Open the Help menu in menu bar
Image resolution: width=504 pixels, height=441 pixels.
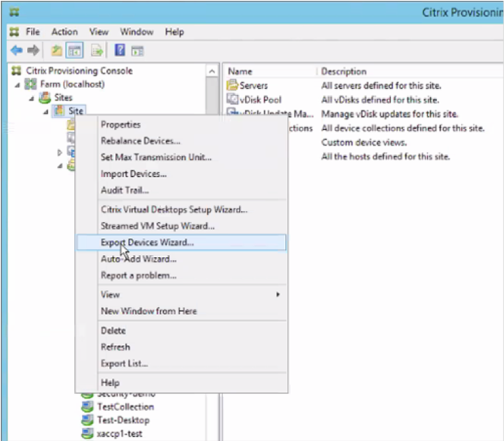coord(175,32)
